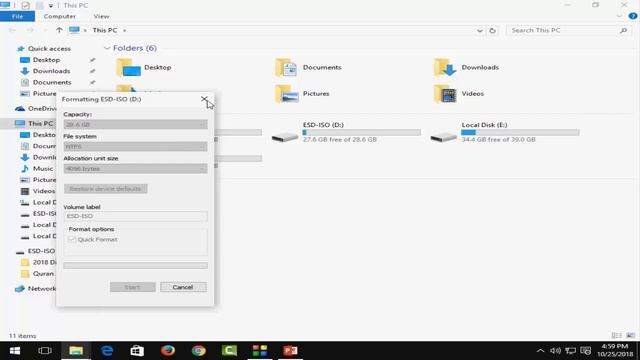Click ESD-ISO (D:) usage bar

(361, 132)
